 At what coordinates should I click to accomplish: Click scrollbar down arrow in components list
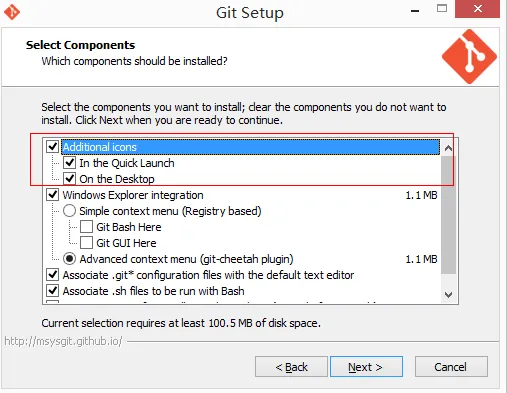[448, 295]
